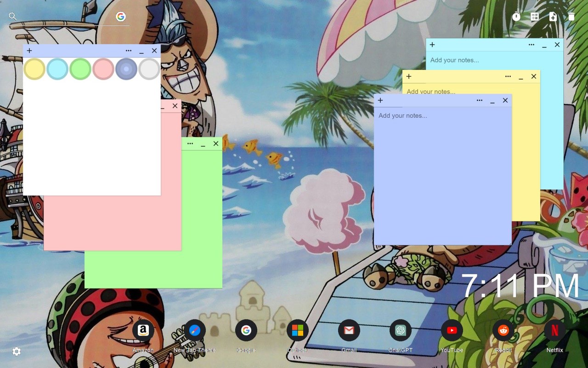Screen dimensions: 588x368
Task: Add a note using the yellow note's plus
Action: click(409, 76)
